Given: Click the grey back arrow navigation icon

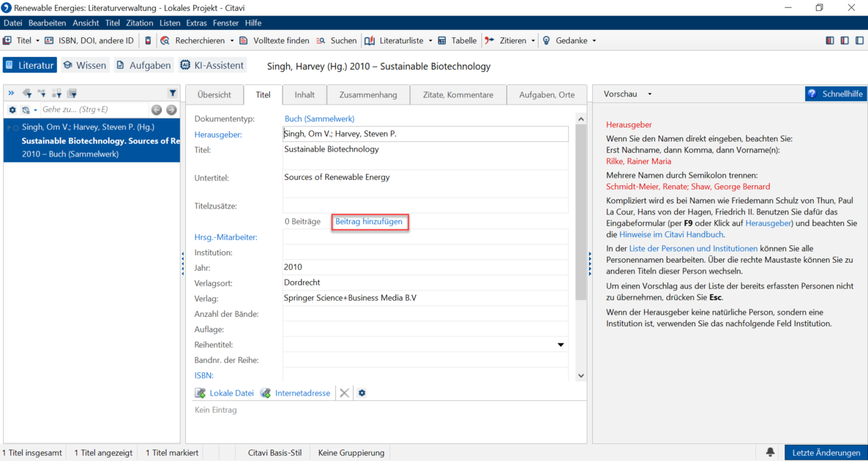Looking at the screenshot, I should [x=157, y=110].
